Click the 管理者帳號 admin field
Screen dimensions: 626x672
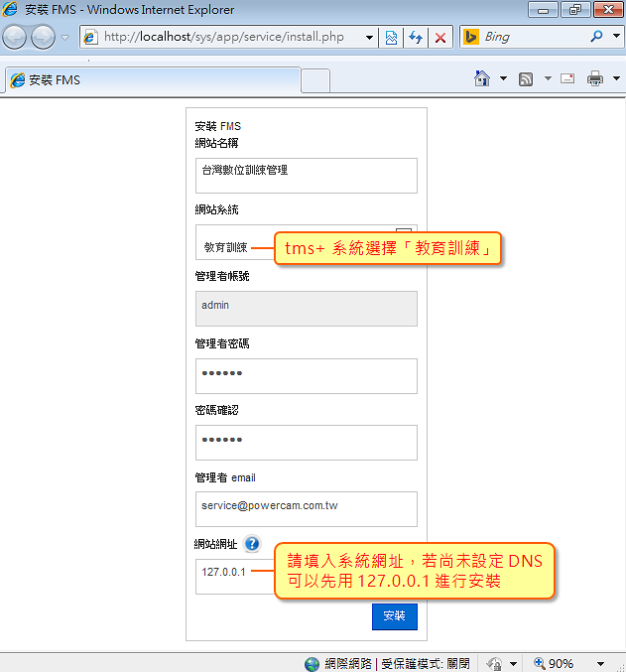[307, 309]
